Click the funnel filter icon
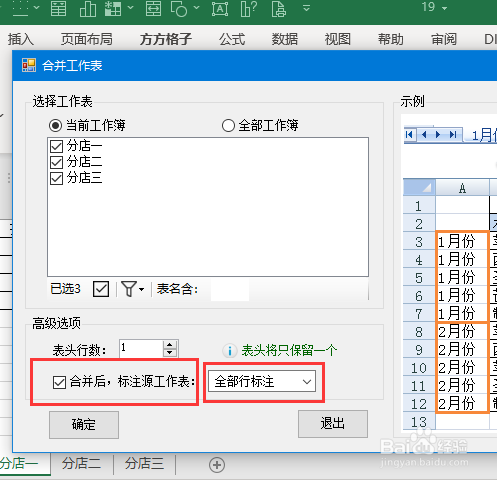This screenshot has width=497, height=480. coord(129,289)
